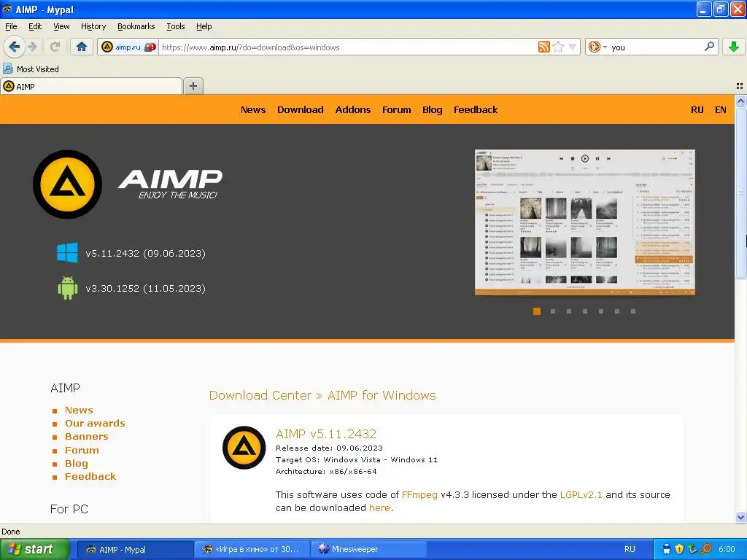Open Blog in the orange navigation bar
Viewport: 747px width, 560px height.
[432, 109]
